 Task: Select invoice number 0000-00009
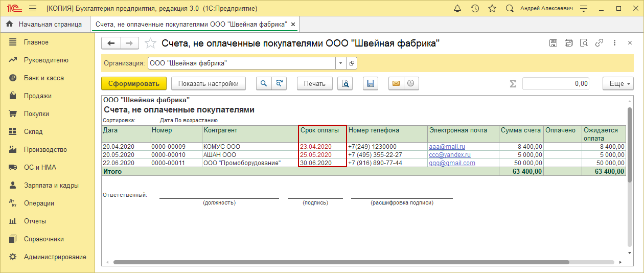click(x=176, y=147)
